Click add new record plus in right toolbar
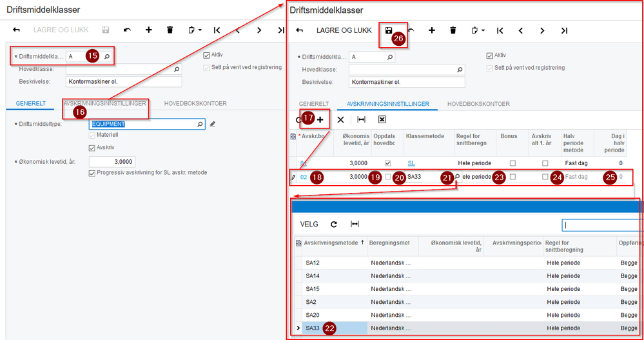 point(432,30)
